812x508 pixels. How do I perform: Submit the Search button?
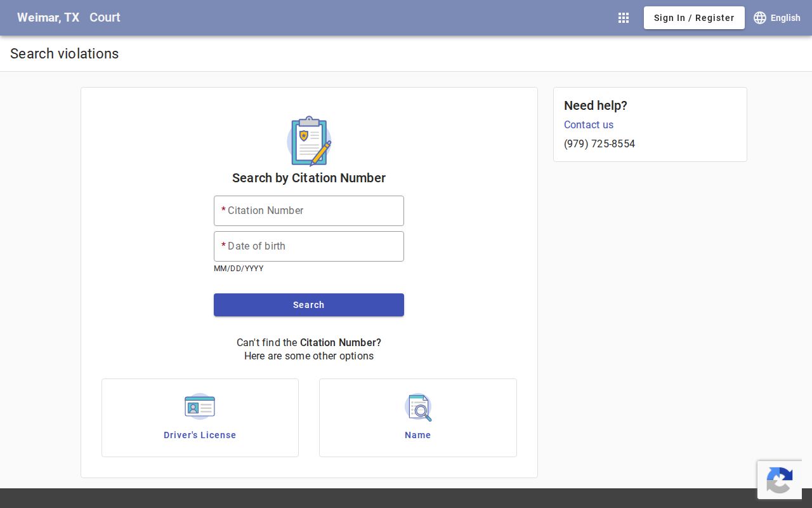[x=309, y=305]
